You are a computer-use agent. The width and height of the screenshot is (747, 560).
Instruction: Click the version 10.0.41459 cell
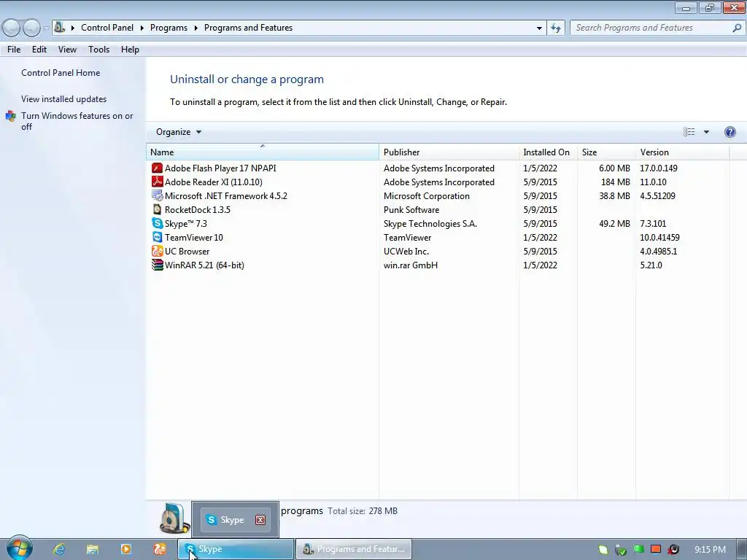659,237
